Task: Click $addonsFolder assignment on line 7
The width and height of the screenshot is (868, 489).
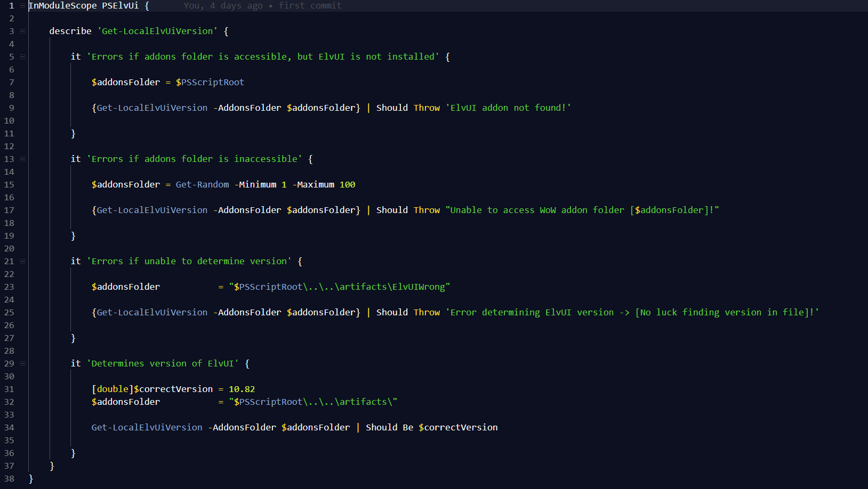Action: point(126,82)
